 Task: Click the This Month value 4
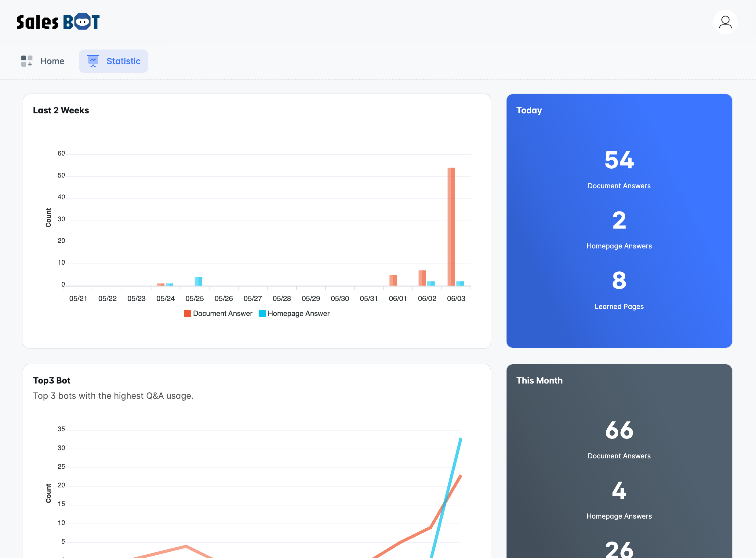[x=619, y=490]
